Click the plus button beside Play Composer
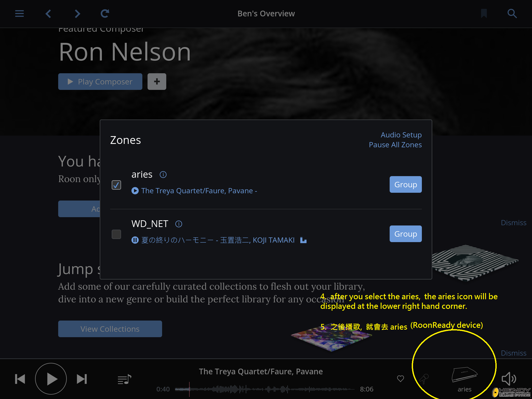The image size is (532, 399). (157, 82)
